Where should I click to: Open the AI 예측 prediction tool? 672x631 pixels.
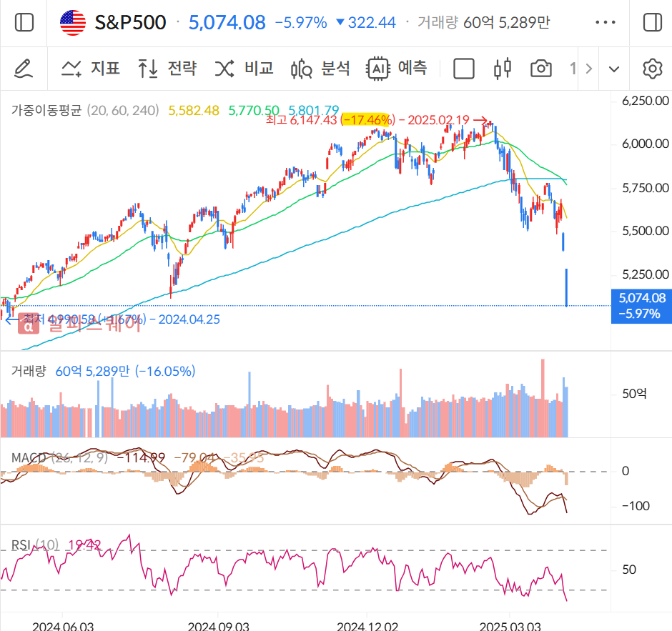click(x=397, y=69)
